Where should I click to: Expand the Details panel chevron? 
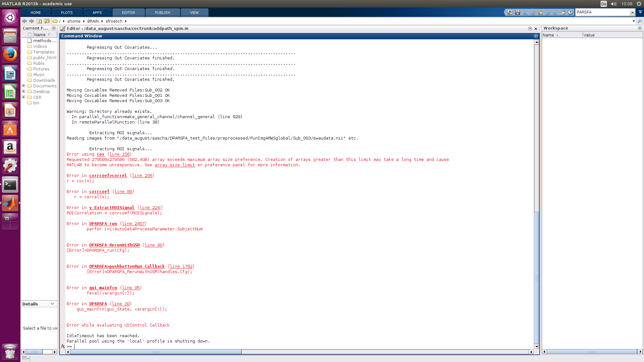tap(52, 304)
